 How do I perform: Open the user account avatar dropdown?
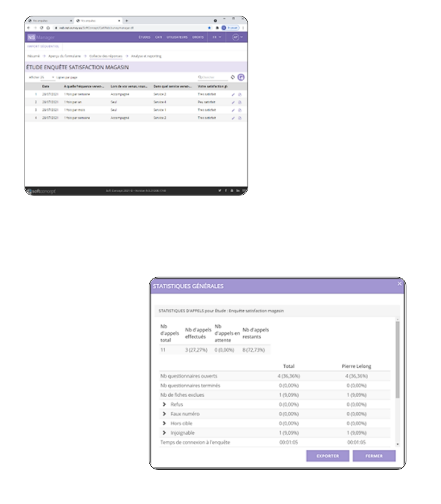pyautogui.click(x=238, y=37)
